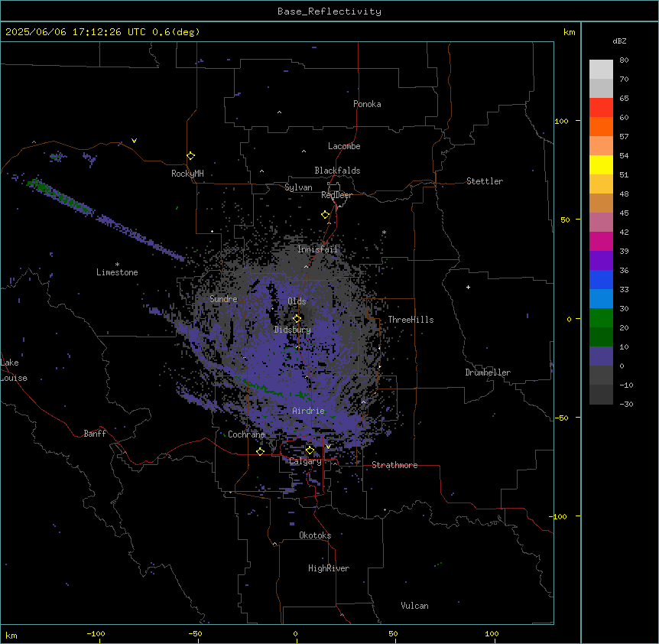
Task: Select the orange 60 dBZ legend swatch
Action: click(601, 126)
